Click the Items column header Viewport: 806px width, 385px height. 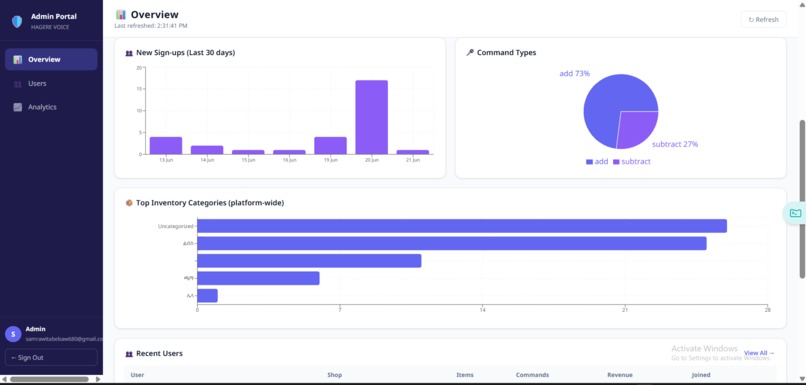pos(465,375)
